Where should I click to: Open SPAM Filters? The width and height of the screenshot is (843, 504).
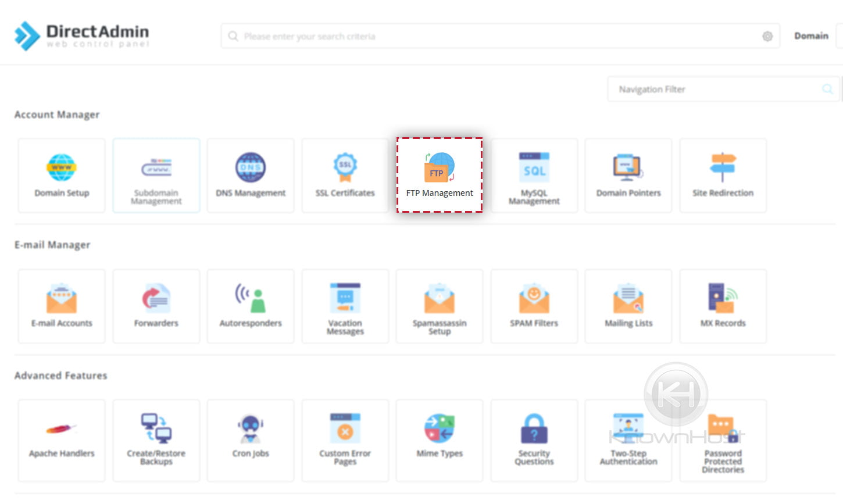(x=534, y=305)
